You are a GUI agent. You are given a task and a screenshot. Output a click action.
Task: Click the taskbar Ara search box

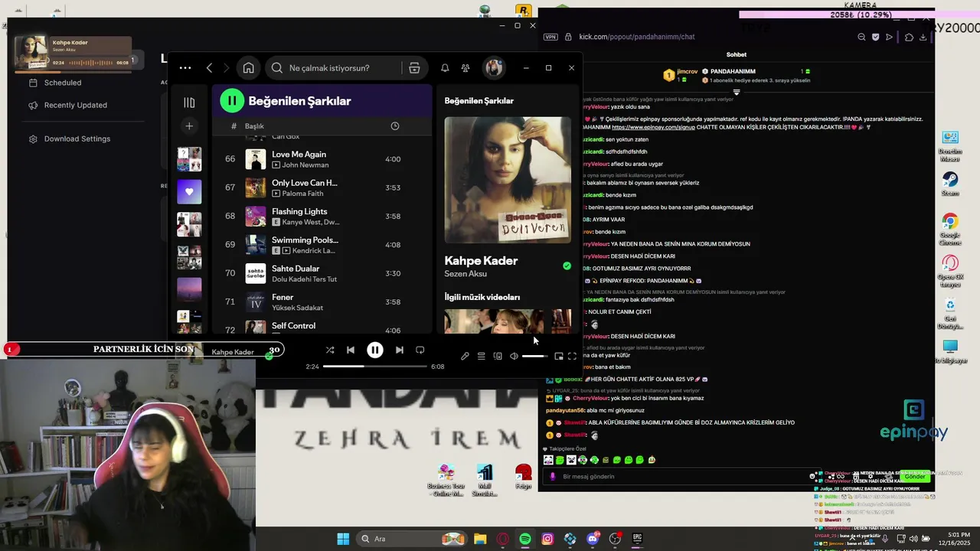coord(412,539)
